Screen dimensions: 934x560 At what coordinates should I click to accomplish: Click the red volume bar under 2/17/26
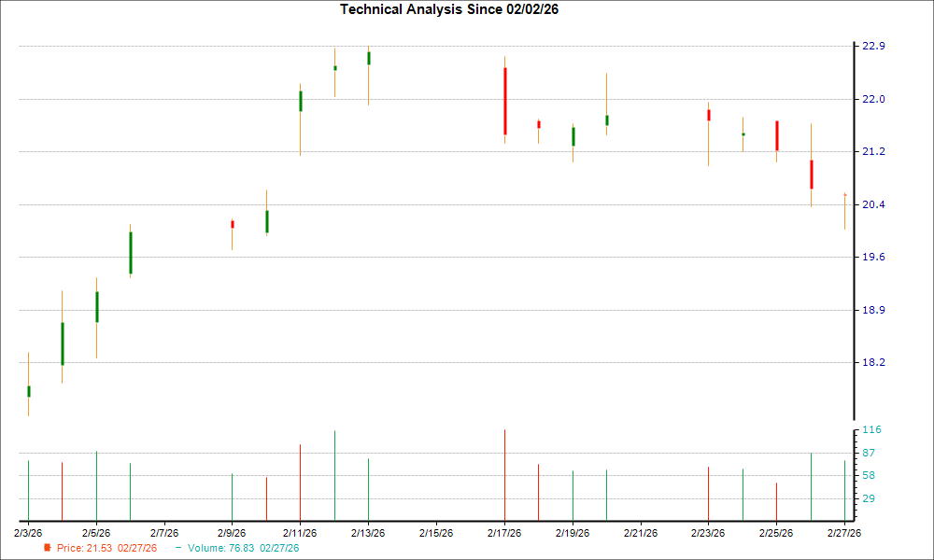pyautogui.click(x=505, y=476)
